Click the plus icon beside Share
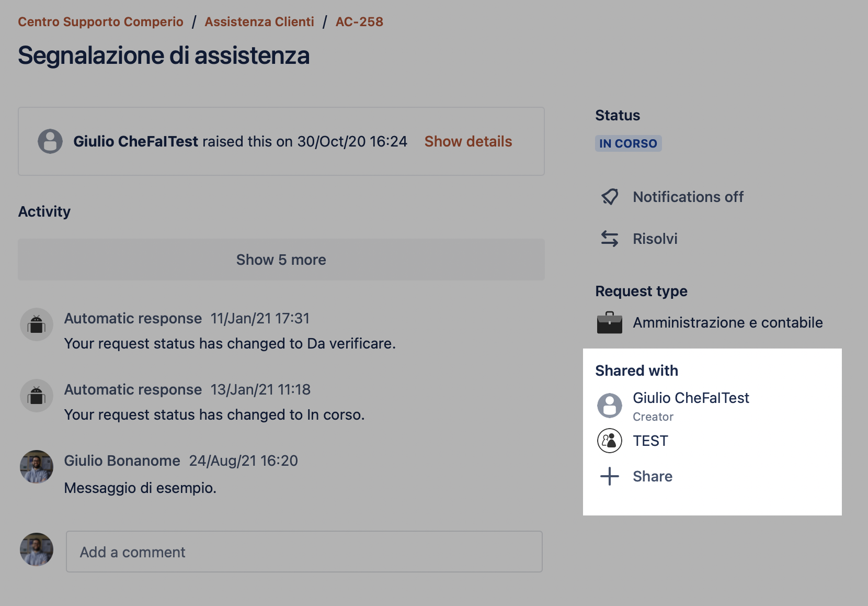The width and height of the screenshot is (868, 606). click(610, 476)
